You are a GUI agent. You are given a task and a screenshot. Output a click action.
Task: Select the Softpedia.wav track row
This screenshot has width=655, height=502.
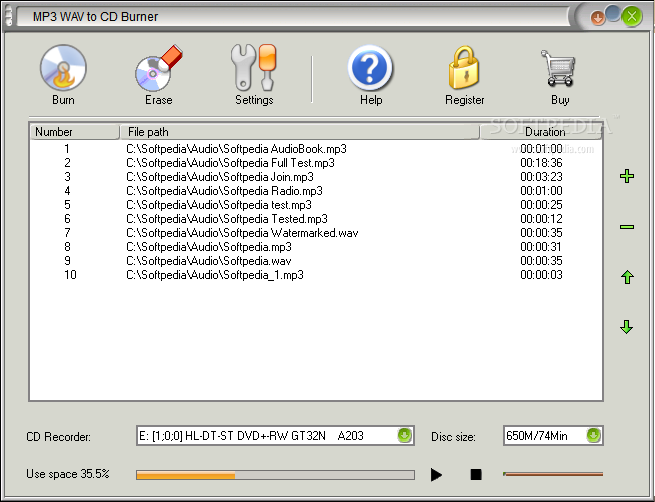pyautogui.click(x=316, y=261)
